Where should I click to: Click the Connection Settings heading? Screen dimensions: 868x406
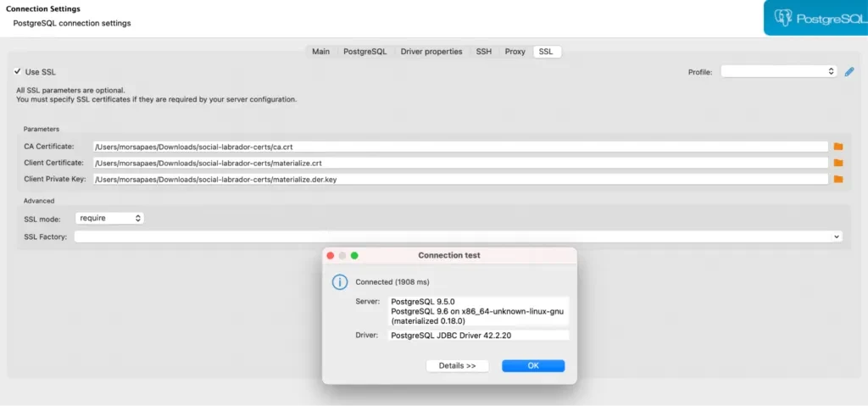42,8
